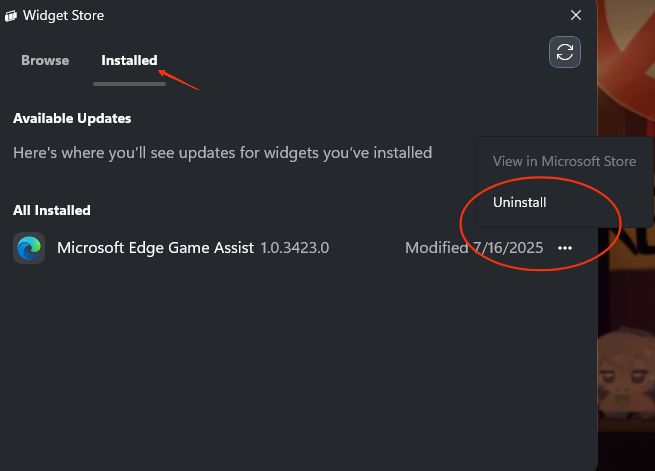
Task: Refresh the installed widgets list
Action: tap(565, 52)
